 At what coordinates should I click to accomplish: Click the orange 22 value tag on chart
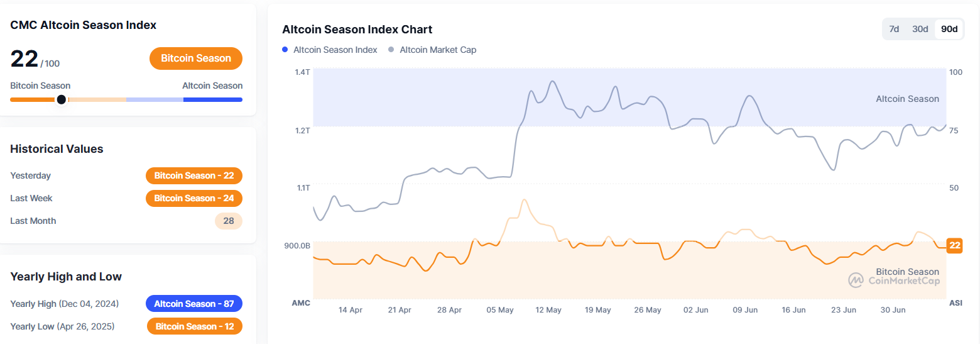click(955, 245)
